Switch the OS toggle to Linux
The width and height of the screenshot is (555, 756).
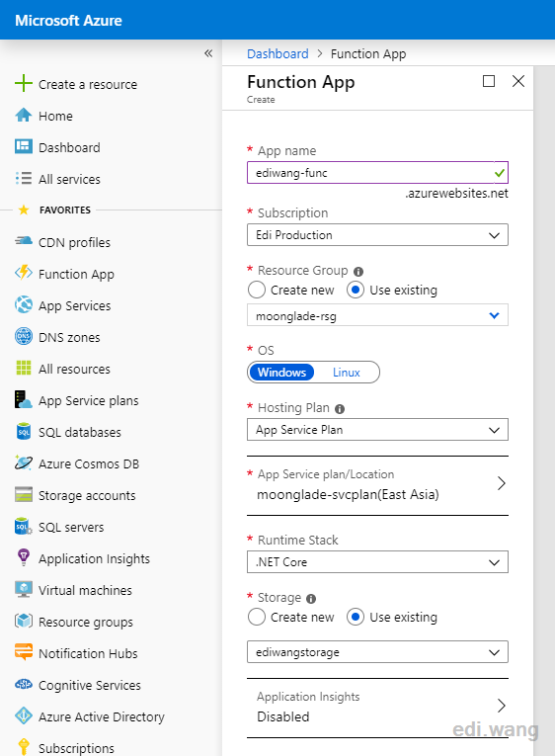[x=346, y=373]
